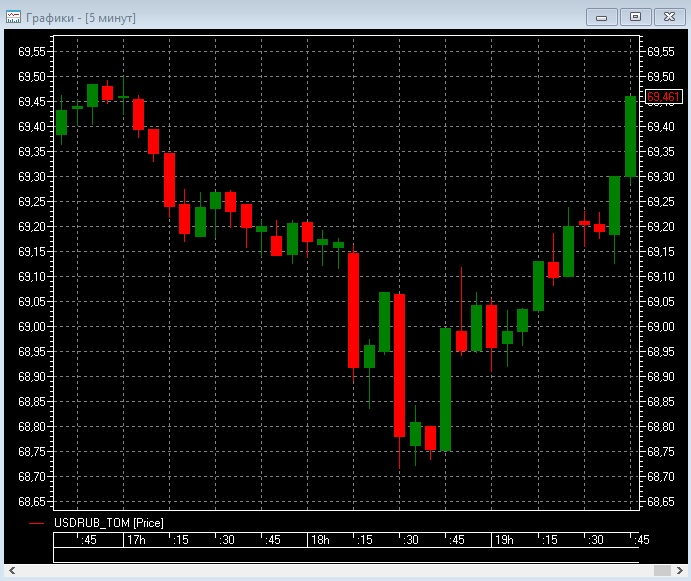Click the horizontal scrollbar thumb
Viewport: 691px width, 581px height.
pos(662,570)
